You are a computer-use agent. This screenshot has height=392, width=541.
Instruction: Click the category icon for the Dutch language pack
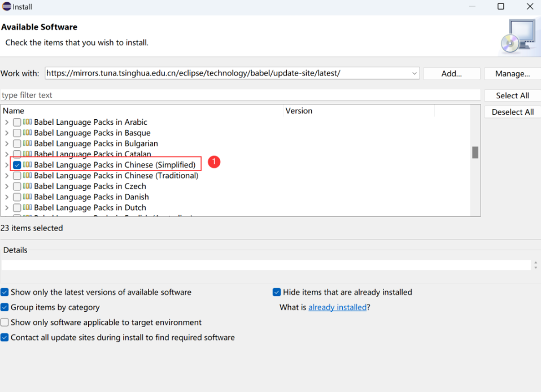point(28,207)
